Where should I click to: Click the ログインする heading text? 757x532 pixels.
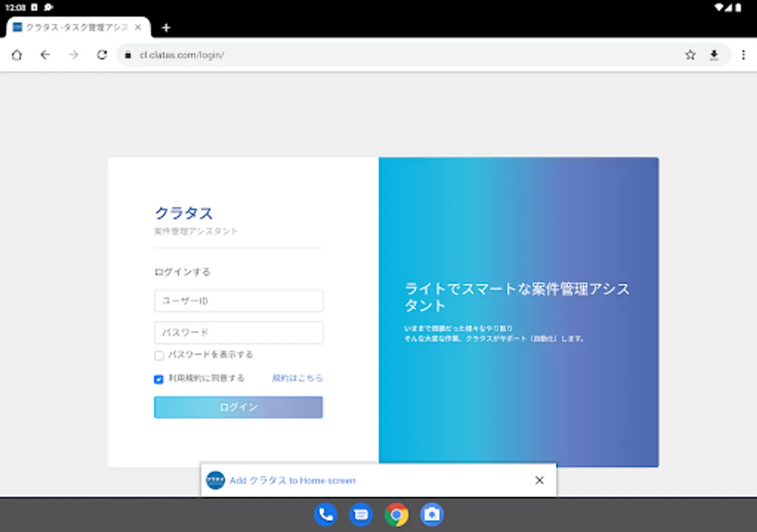click(182, 272)
